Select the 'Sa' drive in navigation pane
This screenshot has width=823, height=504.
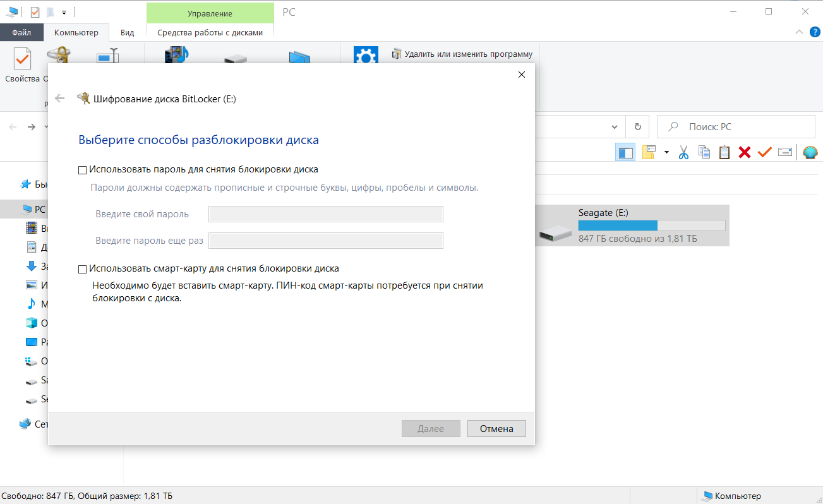tap(32, 381)
